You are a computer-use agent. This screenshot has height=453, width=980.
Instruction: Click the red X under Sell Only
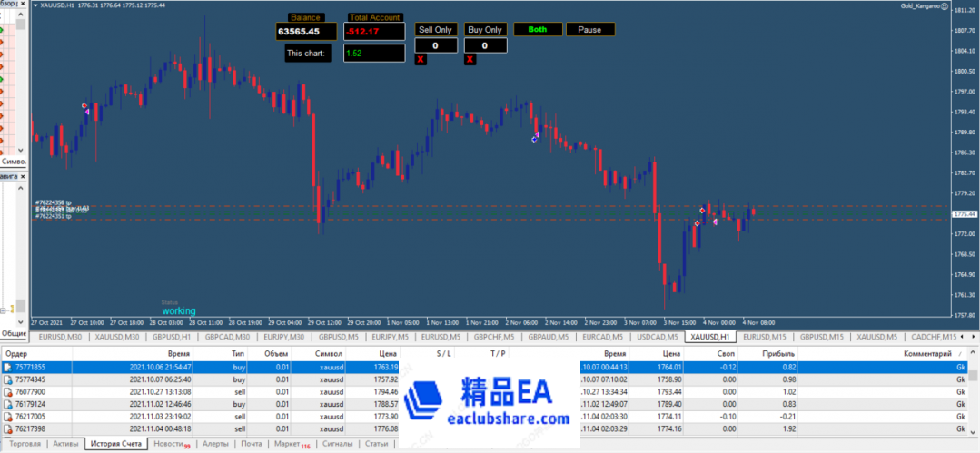click(x=420, y=60)
